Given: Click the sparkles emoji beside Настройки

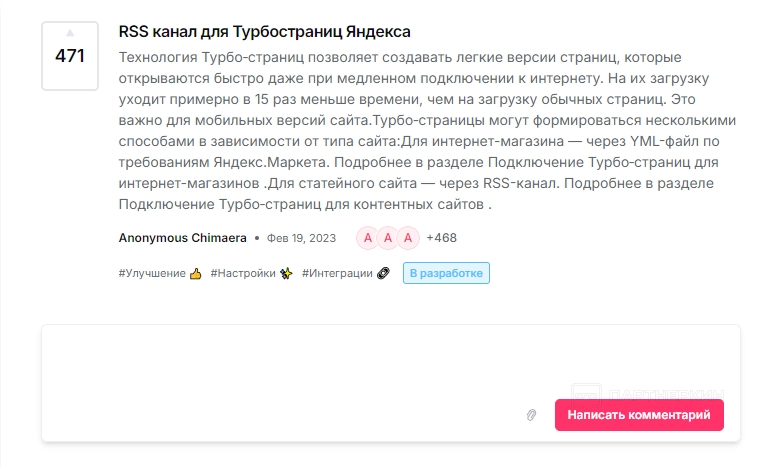Looking at the screenshot, I should 286,273.
